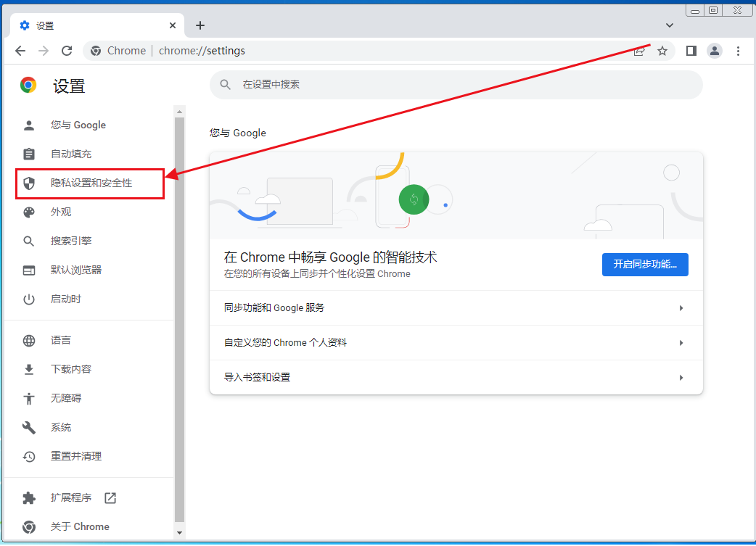Open a new tab with plus button
The image size is (756, 546).
tap(200, 25)
